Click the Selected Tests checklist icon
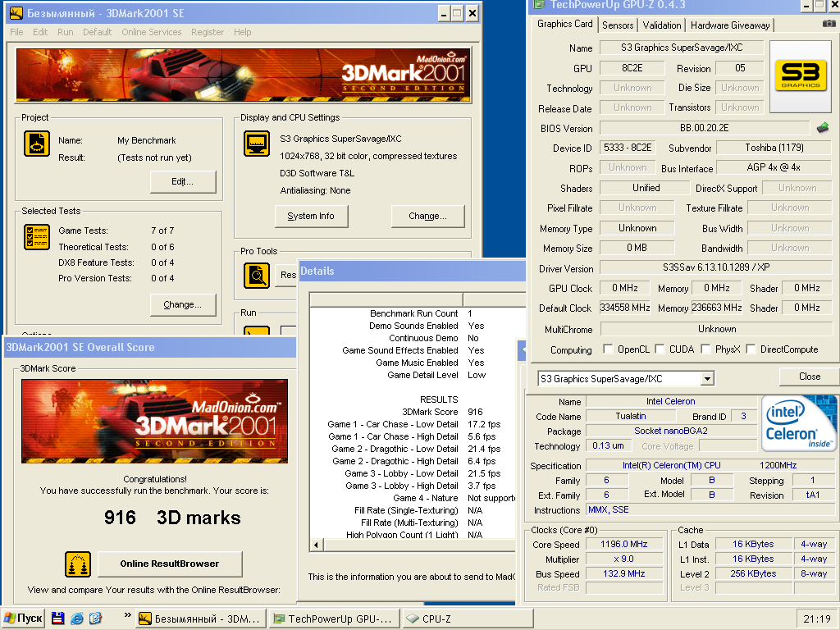Image resolution: width=840 pixels, height=630 pixels. pyautogui.click(x=36, y=237)
